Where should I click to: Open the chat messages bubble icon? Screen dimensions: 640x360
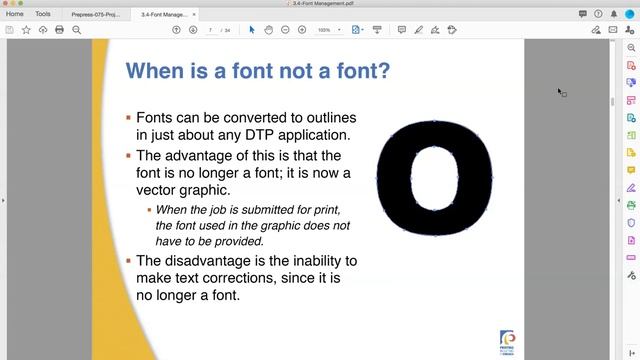click(582, 14)
